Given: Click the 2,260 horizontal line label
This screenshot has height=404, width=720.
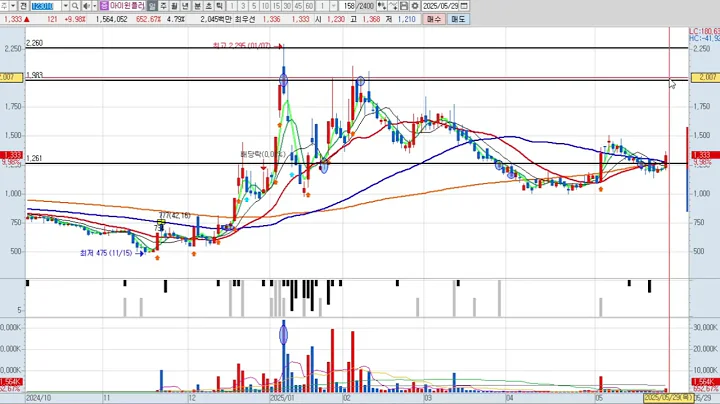Looking at the screenshot, I should coord(34,43).
